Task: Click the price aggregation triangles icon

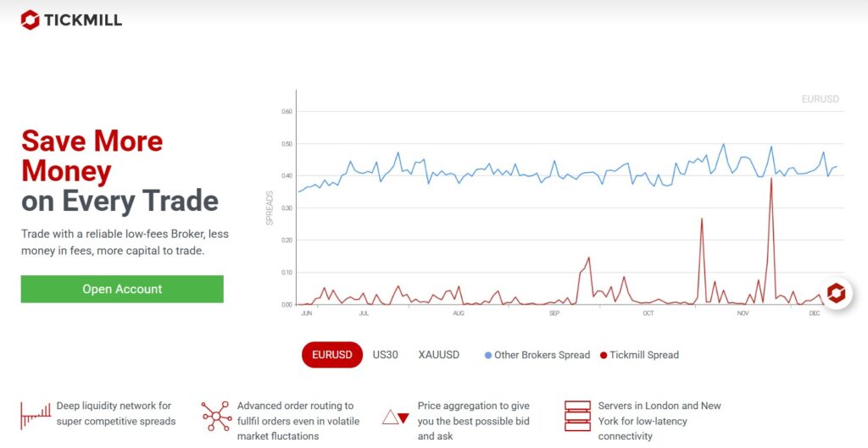Action: pyautogui.click(x=396, y=418)
